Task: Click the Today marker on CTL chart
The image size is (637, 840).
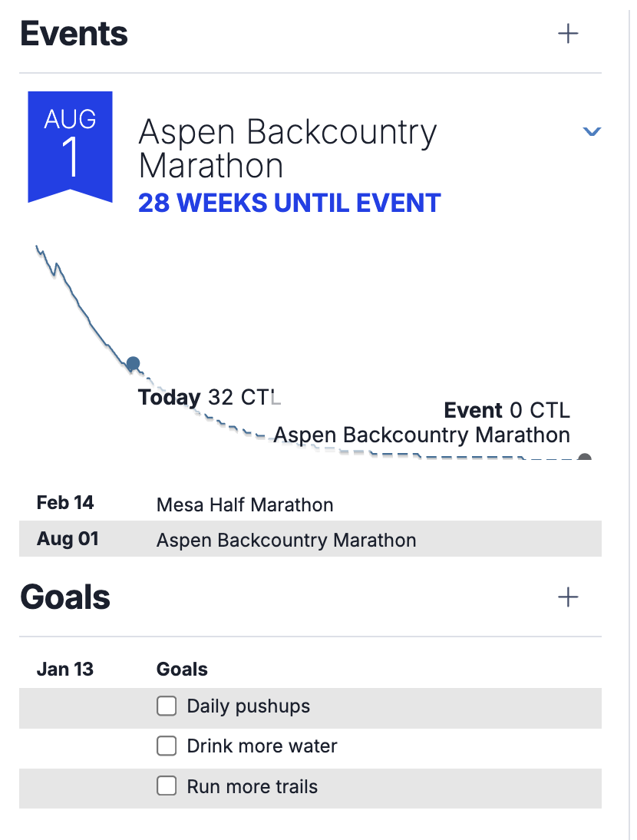Action: 133,363
